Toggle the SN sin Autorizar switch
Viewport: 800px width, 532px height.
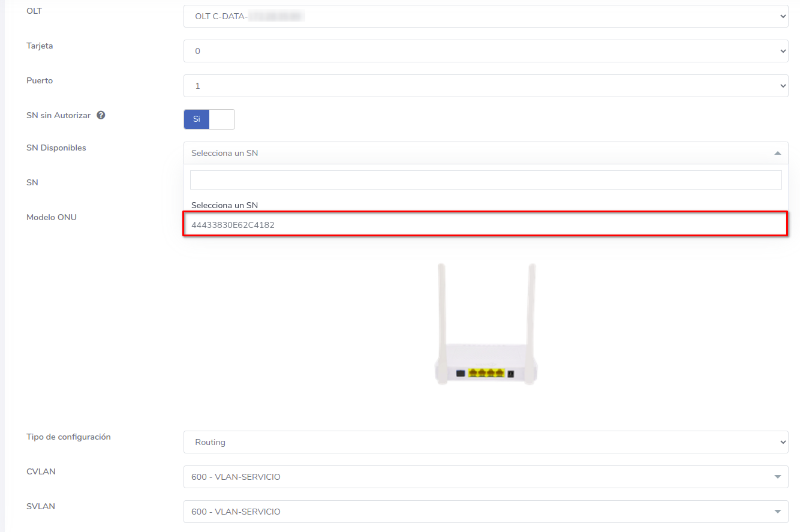(209, 119)
